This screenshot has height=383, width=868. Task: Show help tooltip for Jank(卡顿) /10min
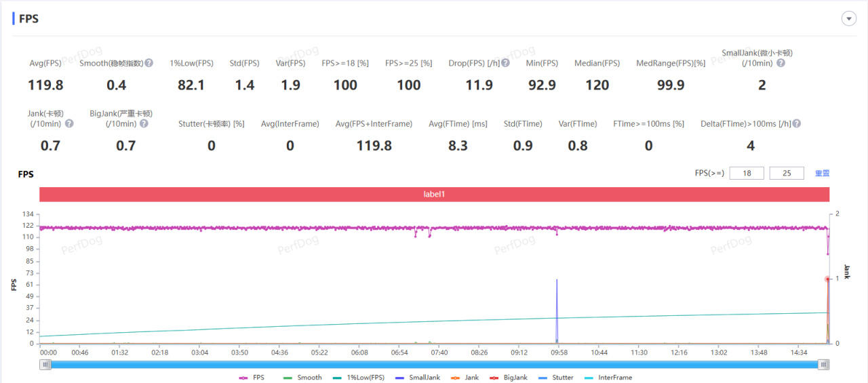pyautogui.click(x=69, y=124)
